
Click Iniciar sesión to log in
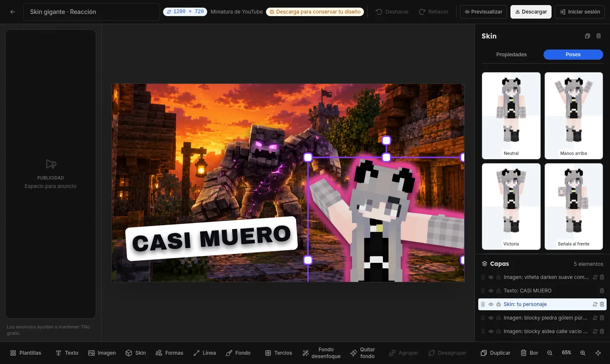[580, 12]
